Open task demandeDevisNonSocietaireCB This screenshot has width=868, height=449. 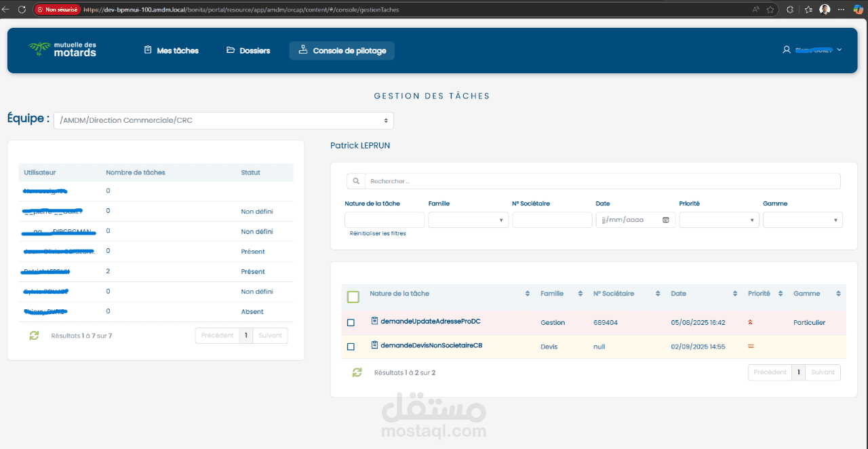tap(431, 345)
